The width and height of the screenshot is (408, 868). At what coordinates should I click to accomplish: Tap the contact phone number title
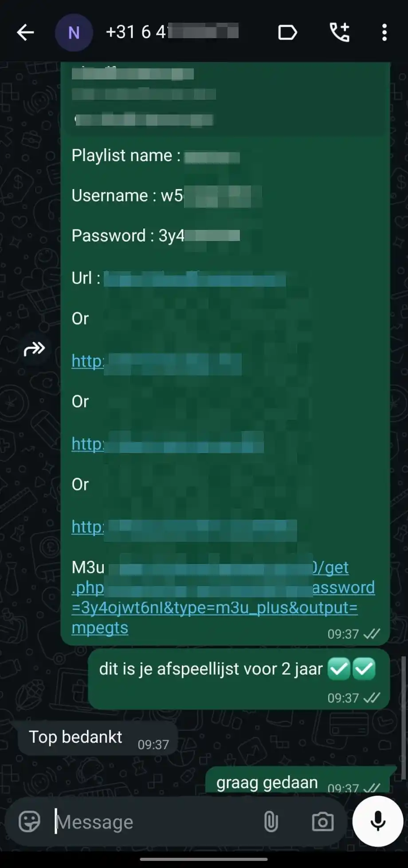point(172,32)
